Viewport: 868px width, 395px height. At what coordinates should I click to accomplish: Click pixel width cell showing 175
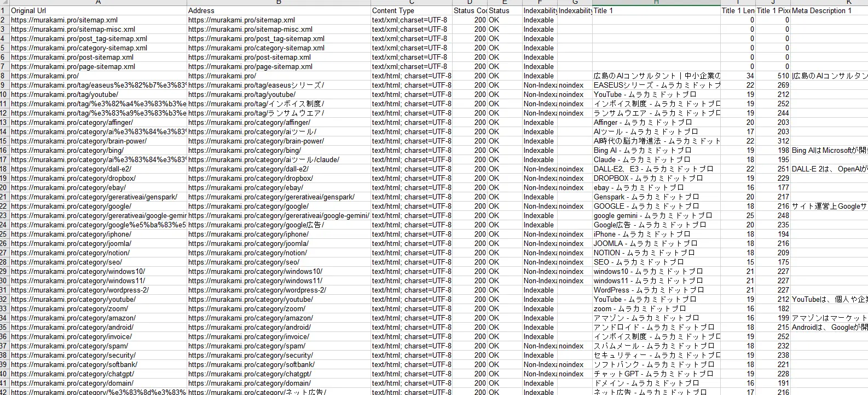(x=773, y=262)
